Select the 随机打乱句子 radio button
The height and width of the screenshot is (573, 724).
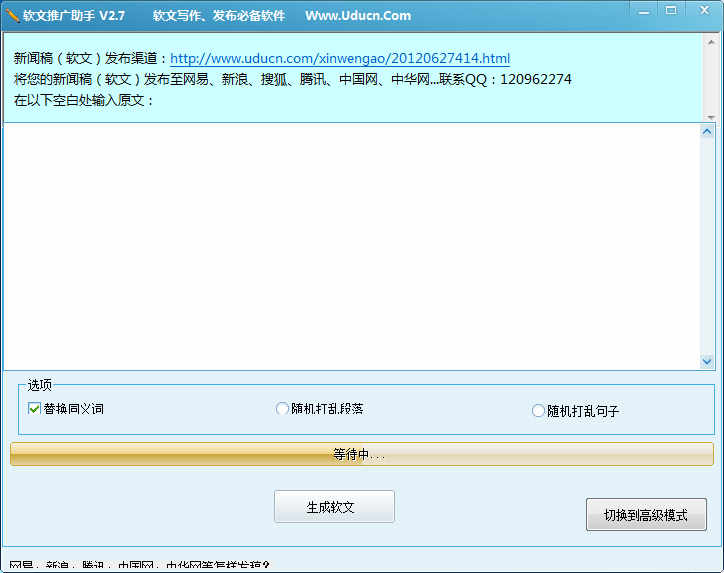point(539,411)
